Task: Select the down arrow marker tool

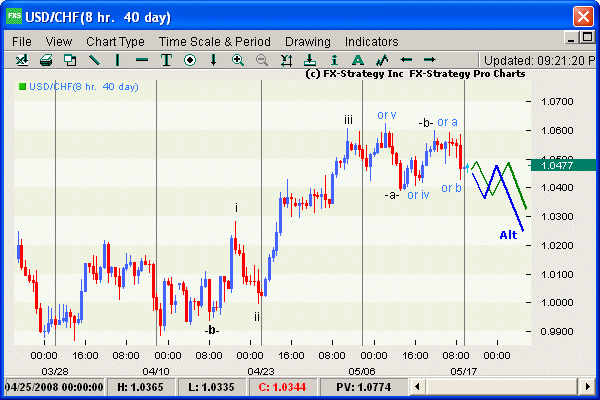Action: [214, 60]
